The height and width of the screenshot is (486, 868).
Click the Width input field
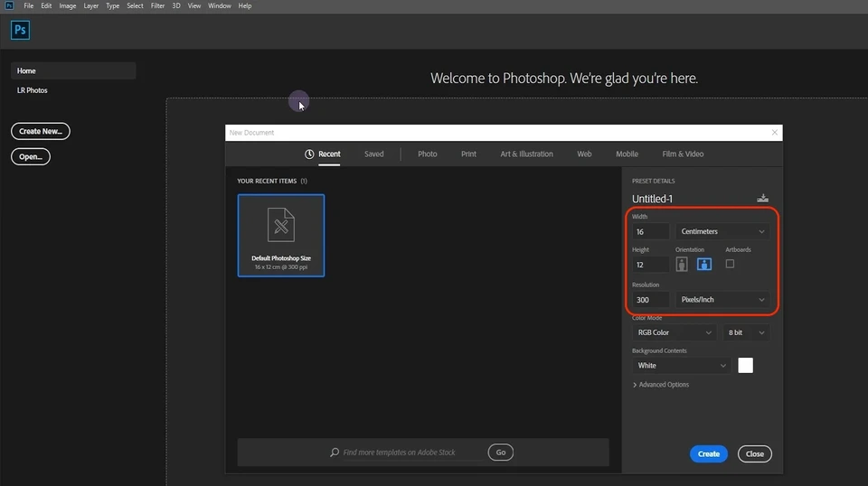(x=650, y=231)
